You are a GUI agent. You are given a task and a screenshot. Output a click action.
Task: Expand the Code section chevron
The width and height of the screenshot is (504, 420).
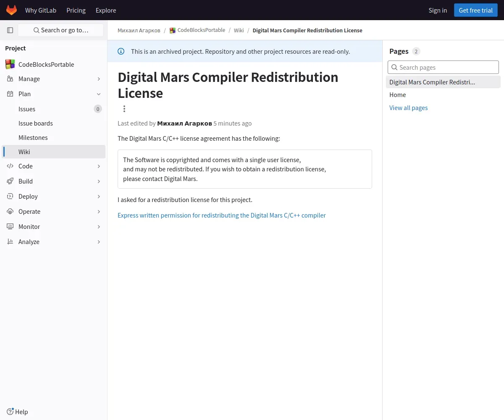[x=99, y=166]
